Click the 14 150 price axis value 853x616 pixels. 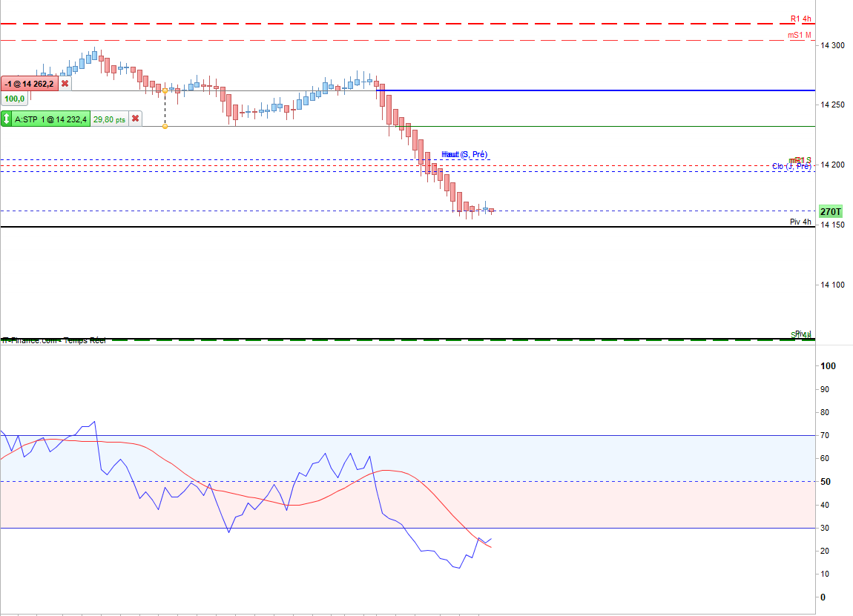(832, 225)
